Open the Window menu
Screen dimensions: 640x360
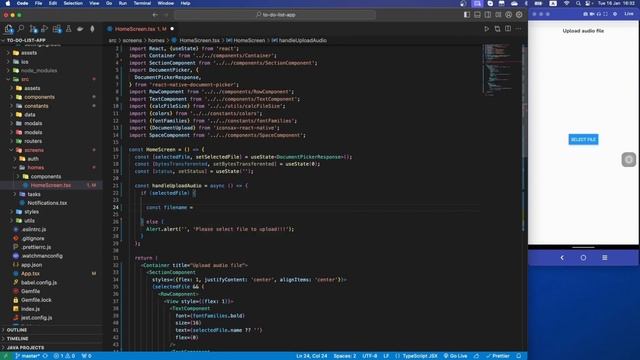click(166, 3)
